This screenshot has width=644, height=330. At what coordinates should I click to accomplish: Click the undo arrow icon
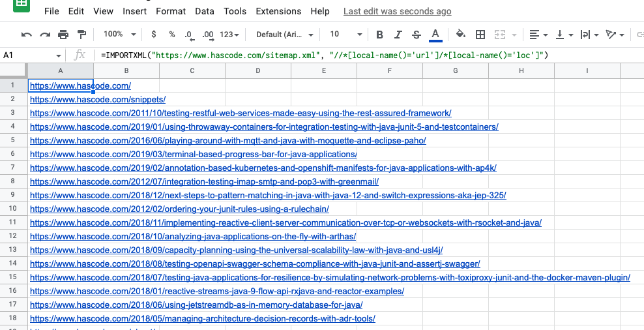point(27,35)
